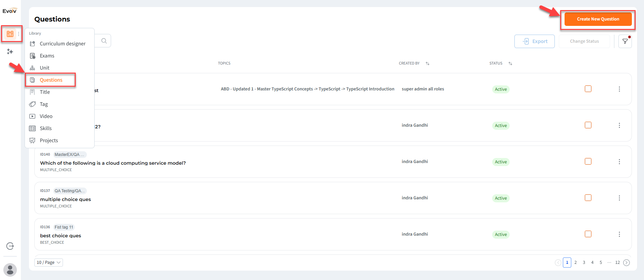The width and height of the screenshot is (644, 280).
Task: Open the Library sidebar icon
Action: click(10, 34)
